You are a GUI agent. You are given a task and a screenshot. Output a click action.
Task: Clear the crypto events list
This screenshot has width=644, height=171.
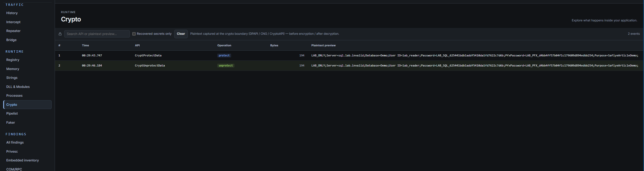pyautogui.click(x=181, y=34)
